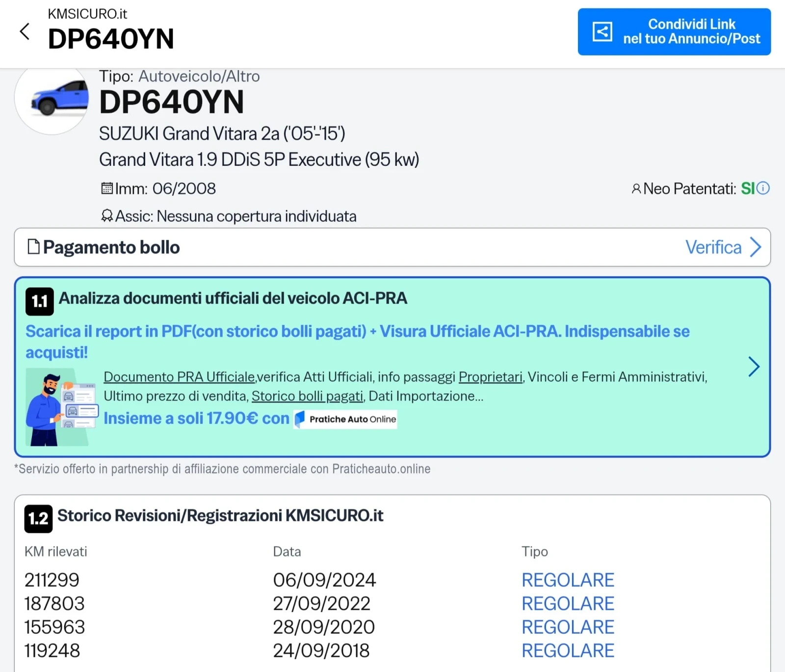Tap the blue car avatar image
Screen dimensions: 785x672
(53, 98)
